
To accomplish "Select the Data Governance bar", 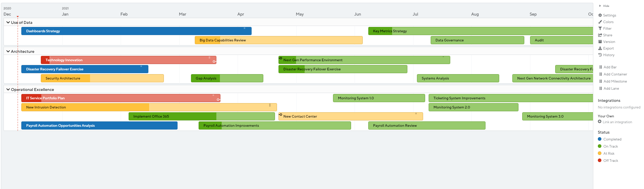I will pos(477,40).
